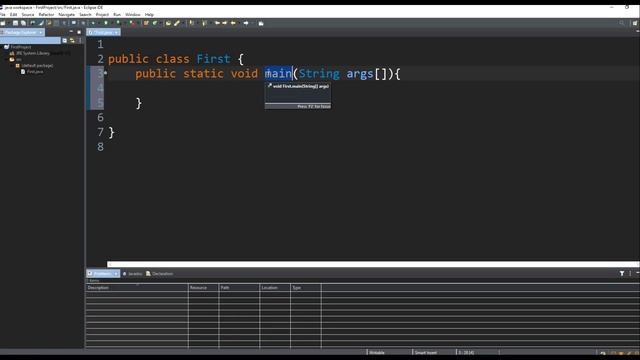Open the Search menu
640x360 pixels.
(x=85, y=14)
